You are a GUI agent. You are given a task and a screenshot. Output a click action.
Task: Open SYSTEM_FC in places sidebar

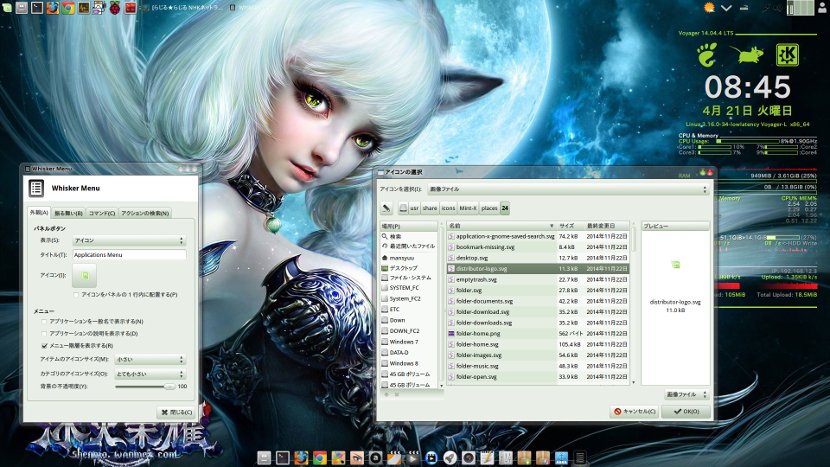409,288
